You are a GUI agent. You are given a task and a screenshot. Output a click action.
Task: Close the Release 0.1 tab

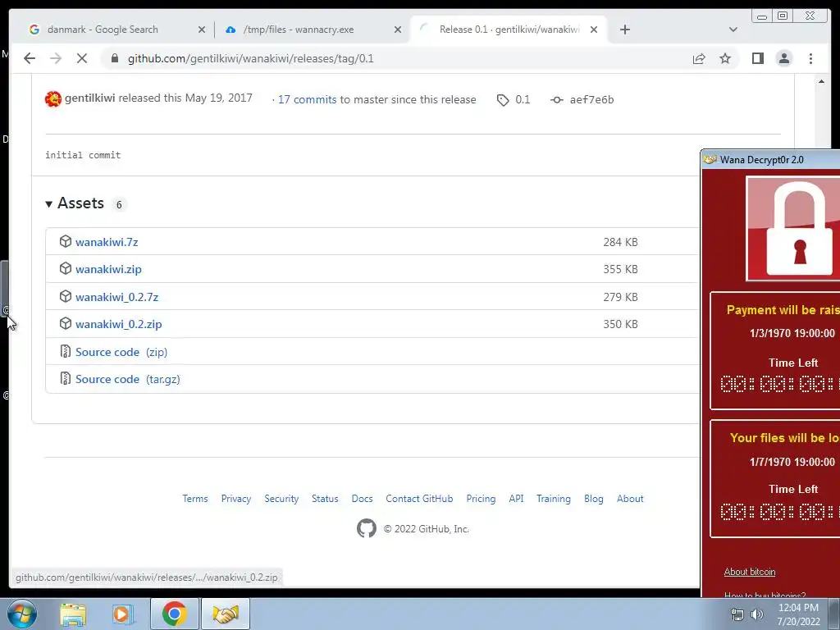pyautogui.click(x=594, y=30)
